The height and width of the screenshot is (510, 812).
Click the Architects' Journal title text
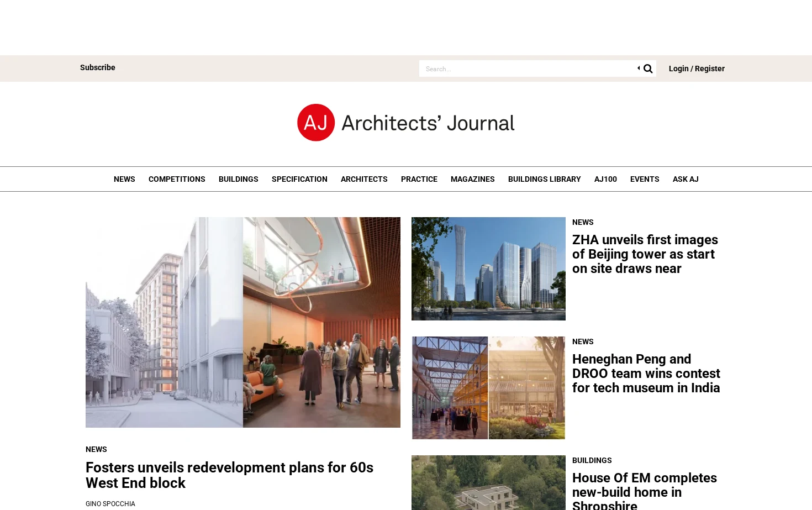[428, 123]
